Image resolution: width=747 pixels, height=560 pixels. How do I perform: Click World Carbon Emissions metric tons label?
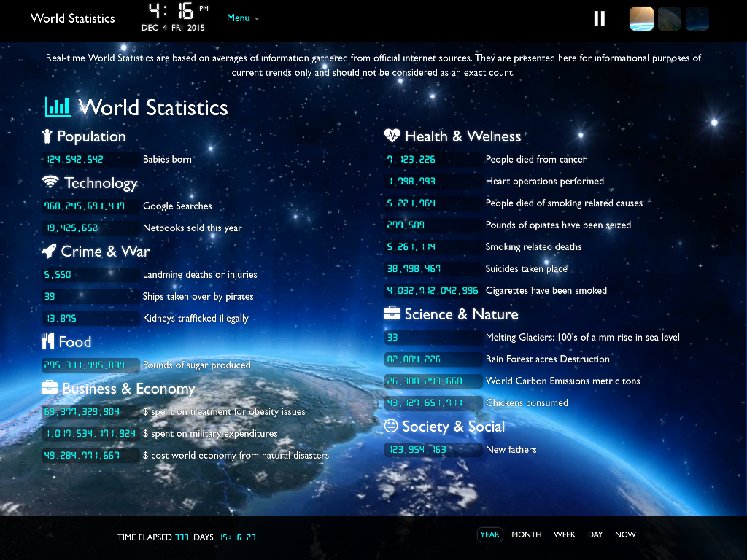562,381
